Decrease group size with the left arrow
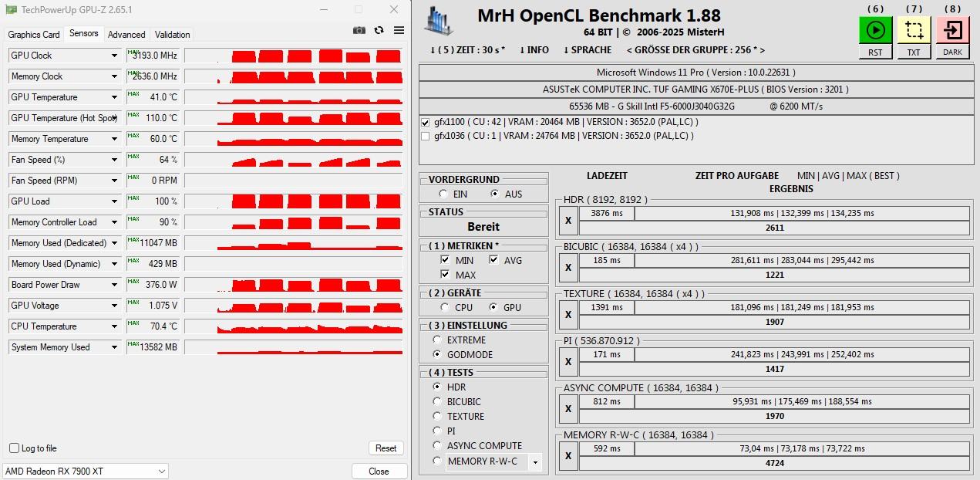980x480 pixels. [629, 50]
